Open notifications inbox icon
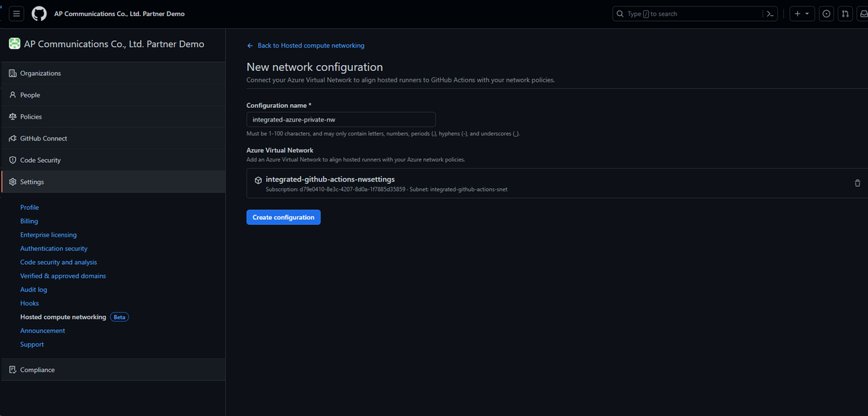The image size is (868, 416). click(863, 14)
